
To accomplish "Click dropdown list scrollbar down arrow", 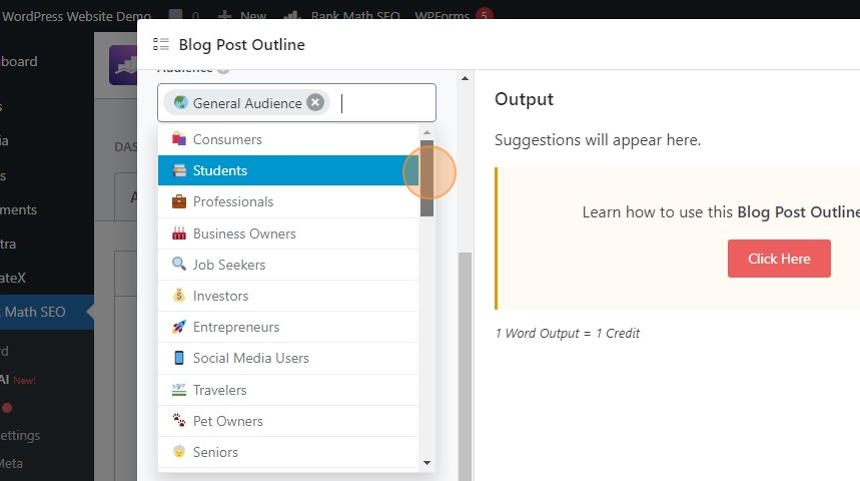I will click(427, 463).
